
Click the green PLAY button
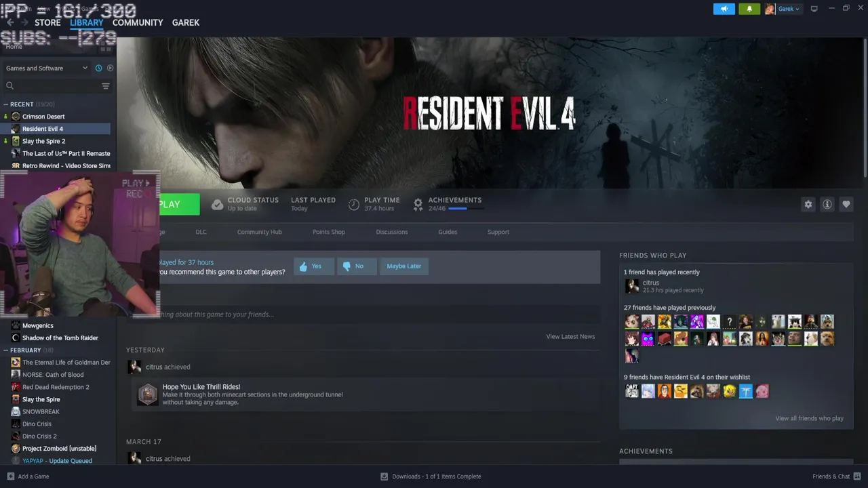[179, 204]
